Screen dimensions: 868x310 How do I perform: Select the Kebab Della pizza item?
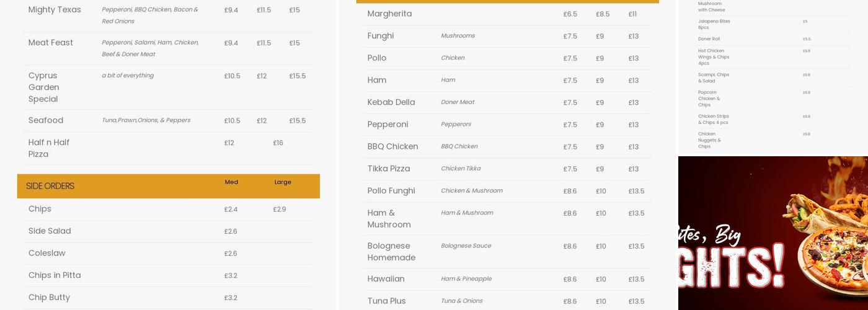(391, 102)
